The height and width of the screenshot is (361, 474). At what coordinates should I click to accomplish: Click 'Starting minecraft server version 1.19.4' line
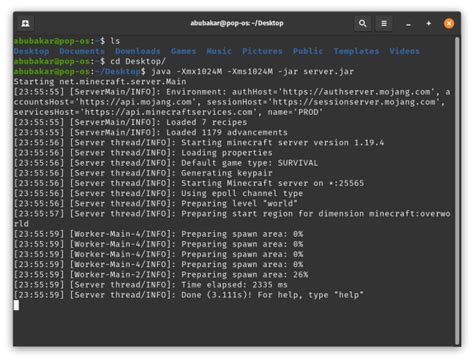point(282,143)
